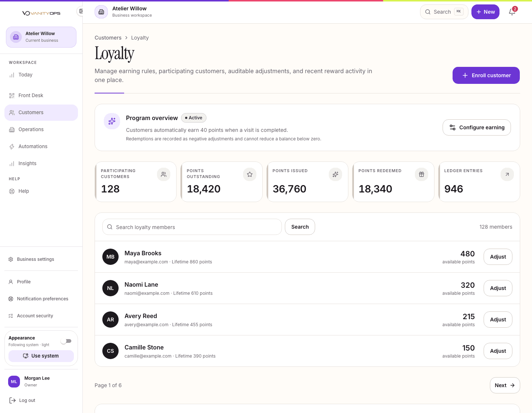This screenshot has width=532, height=413.
Task: Open Configure earning settings
Action: [x=477, y=127]
